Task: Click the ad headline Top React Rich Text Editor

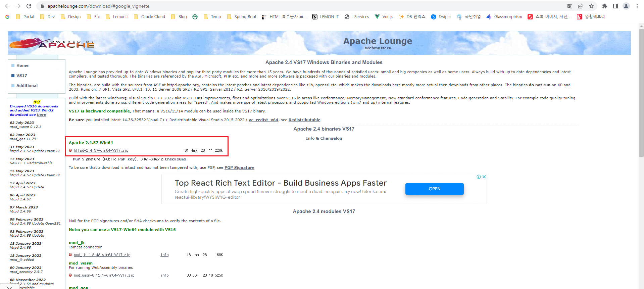Action: (281, 183)
